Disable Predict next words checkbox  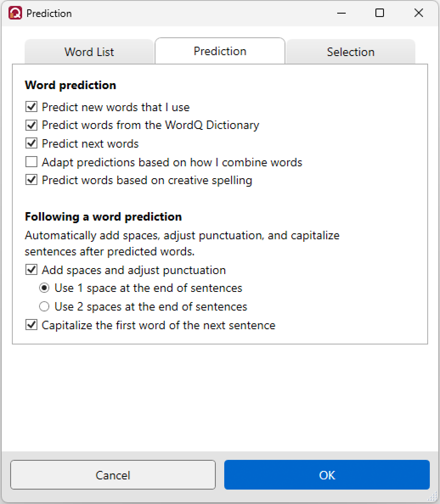(x=31, y=143)
